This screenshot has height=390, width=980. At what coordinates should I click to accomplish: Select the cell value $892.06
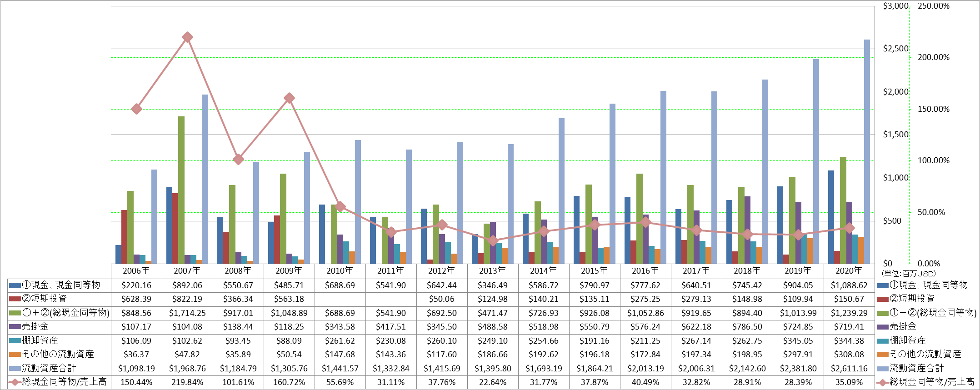click(187, 285)
